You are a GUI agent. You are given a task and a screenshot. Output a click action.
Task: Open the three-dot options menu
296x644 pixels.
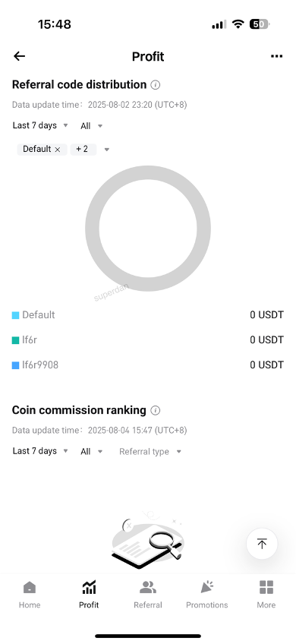(x=276, y=56)
